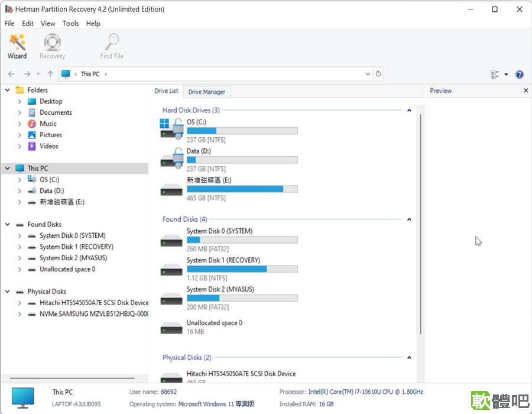The height and width of the screenshot is (414, 532).
Task: Select NVMe SAMSUNG disk in tree
Action: pos(94,314)
